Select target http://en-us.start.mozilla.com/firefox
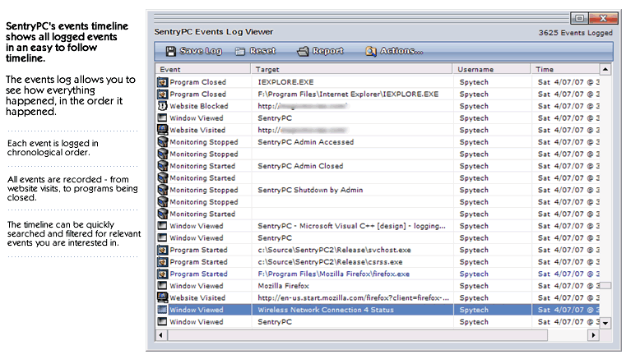 click(354, 297)
